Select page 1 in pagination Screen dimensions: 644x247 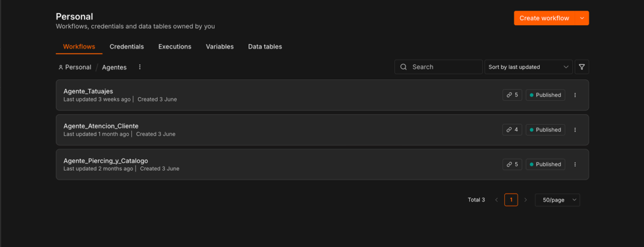tap(511, 200)
